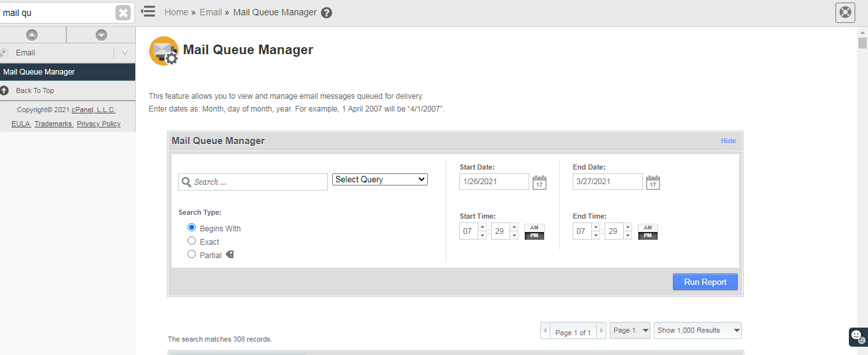
Task: Click the Start Date field
Action: (494, 182)
